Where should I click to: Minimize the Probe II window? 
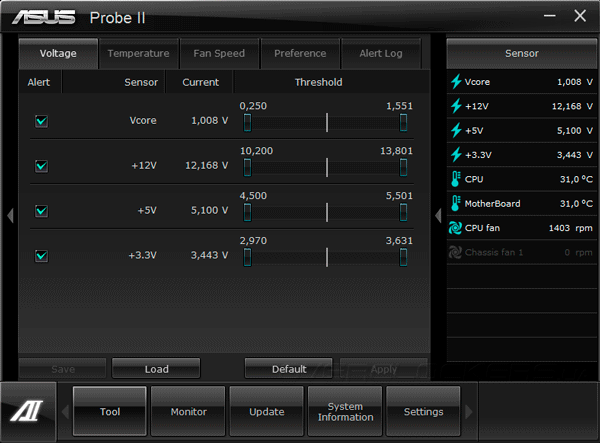tap(550, 16)
